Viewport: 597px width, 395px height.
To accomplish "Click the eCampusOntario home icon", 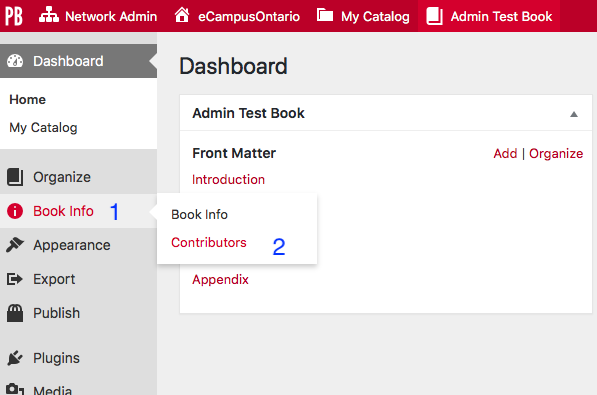I will click(182, 15).
